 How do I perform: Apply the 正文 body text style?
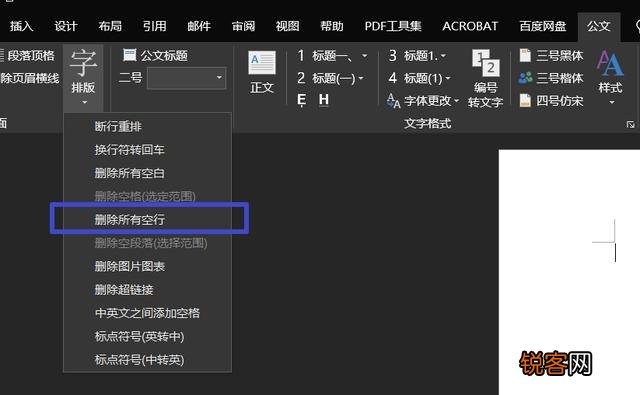[x=262, y=73]
